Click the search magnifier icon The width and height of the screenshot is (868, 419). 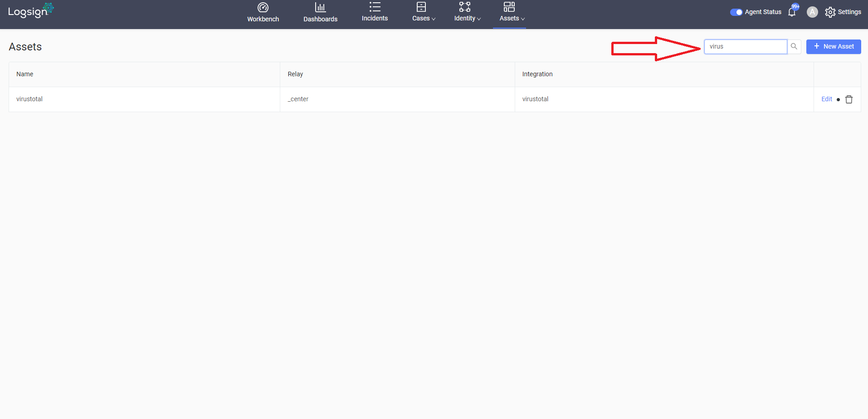(x=794, y=46)
